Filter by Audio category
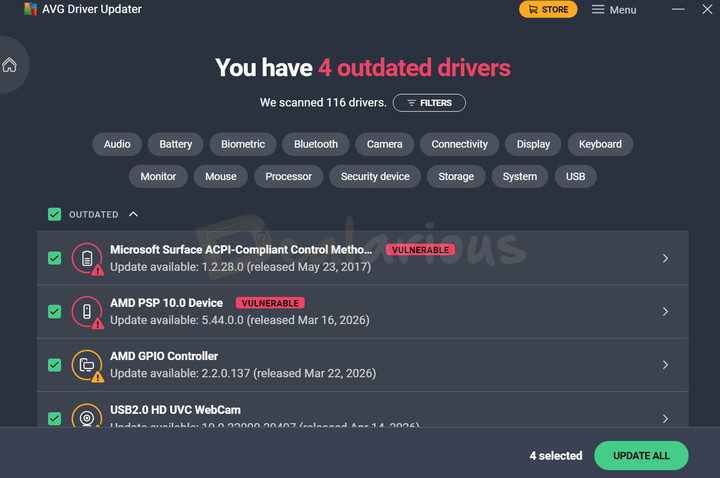720x478 pixels. [x=117, y=144]
